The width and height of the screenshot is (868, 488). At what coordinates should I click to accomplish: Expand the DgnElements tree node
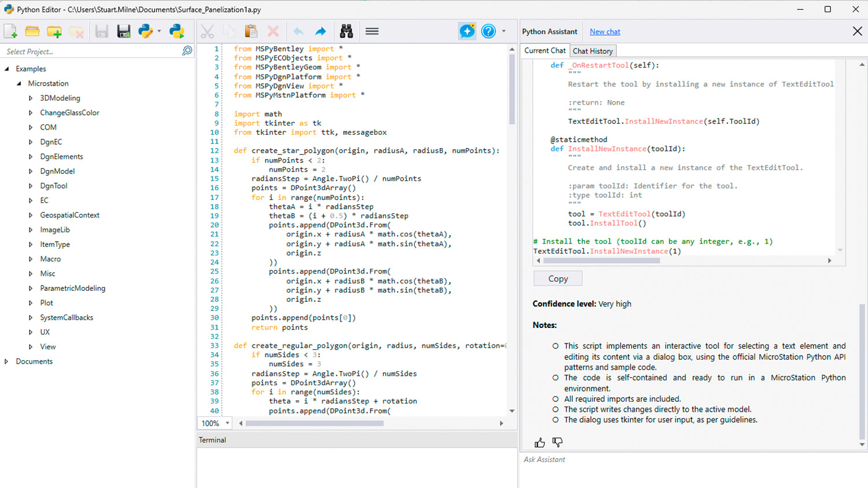(x=31, y=157)
